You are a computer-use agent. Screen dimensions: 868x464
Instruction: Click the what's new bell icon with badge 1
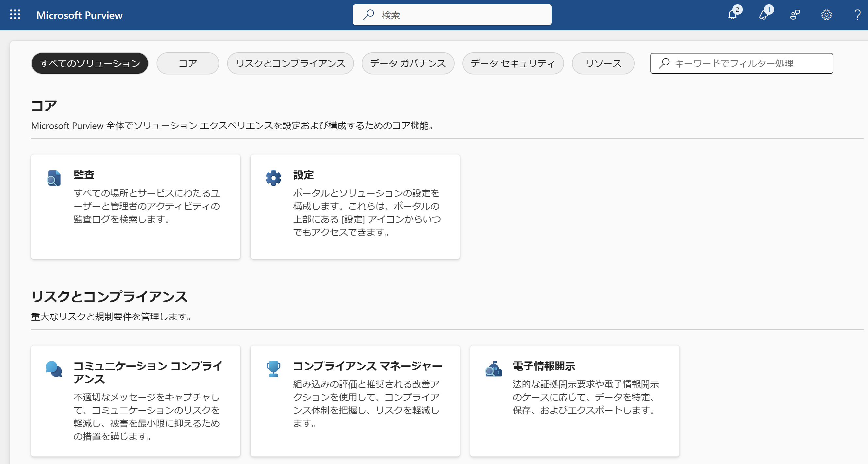point(763,15)
